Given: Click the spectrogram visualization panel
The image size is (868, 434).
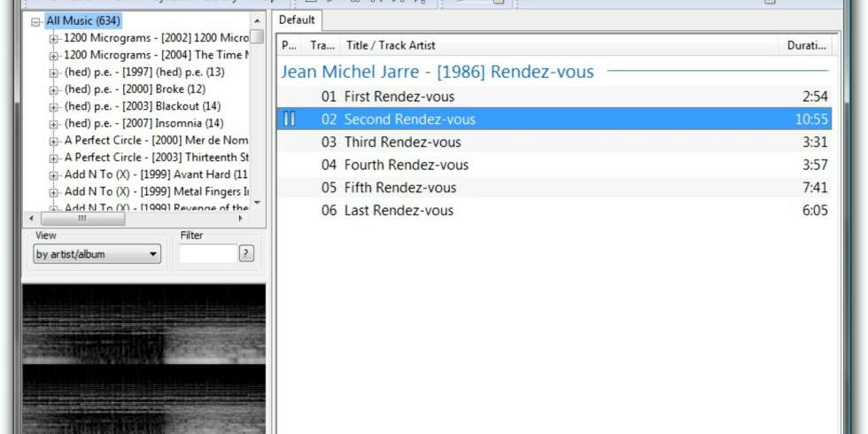Looking at the screenshot, I should click(x=143, y=359).
